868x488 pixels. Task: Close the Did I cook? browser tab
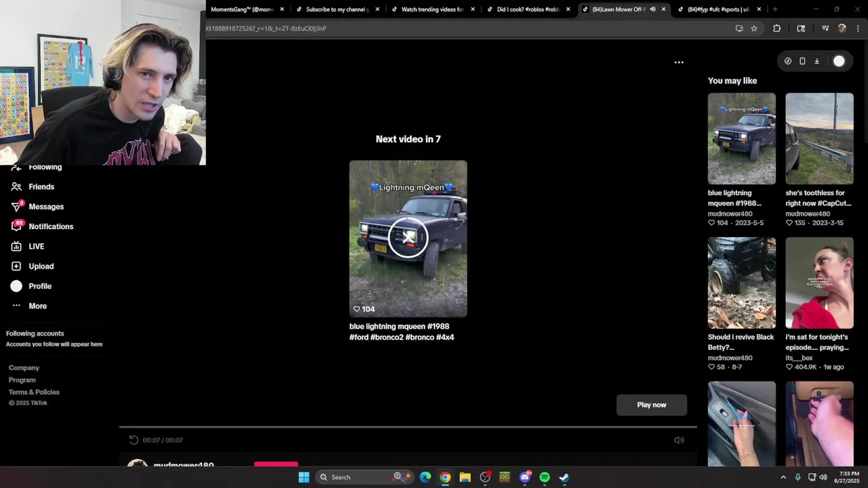tap(568, 9)
